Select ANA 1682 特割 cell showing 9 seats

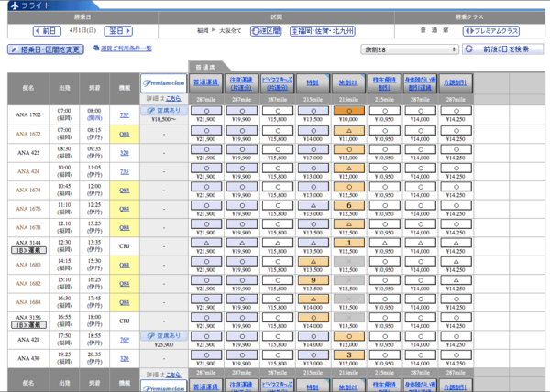(x=313, y=280)
